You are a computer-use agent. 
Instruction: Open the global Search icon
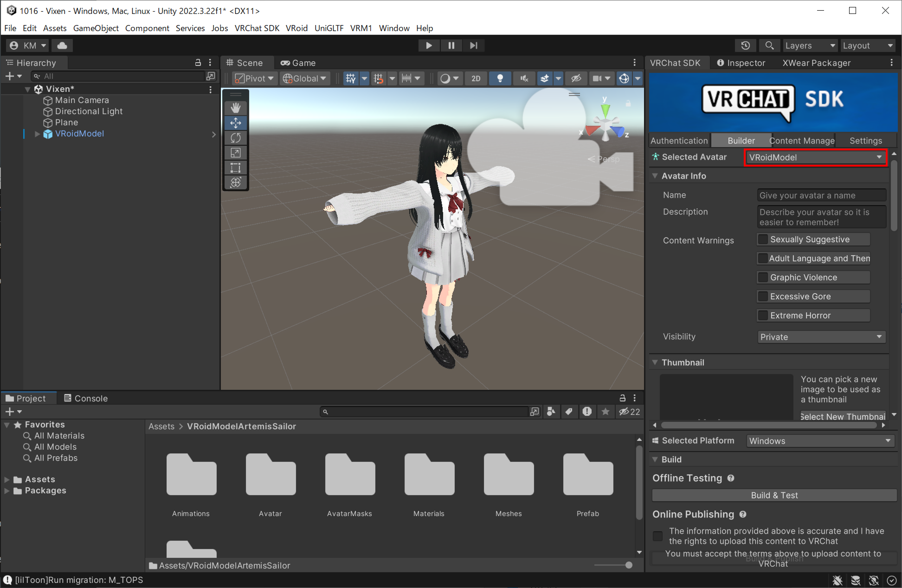(769, 45)
